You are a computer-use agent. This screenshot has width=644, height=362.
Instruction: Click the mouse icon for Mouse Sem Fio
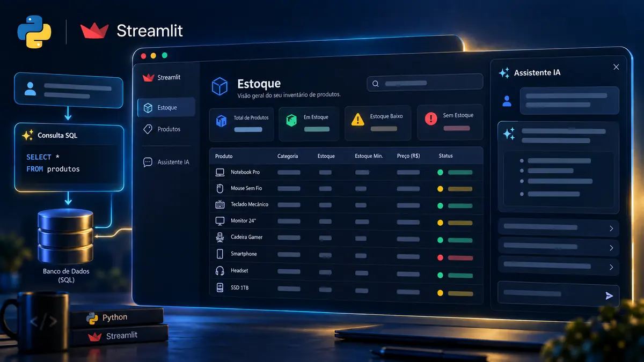click(x=219, y=188)
